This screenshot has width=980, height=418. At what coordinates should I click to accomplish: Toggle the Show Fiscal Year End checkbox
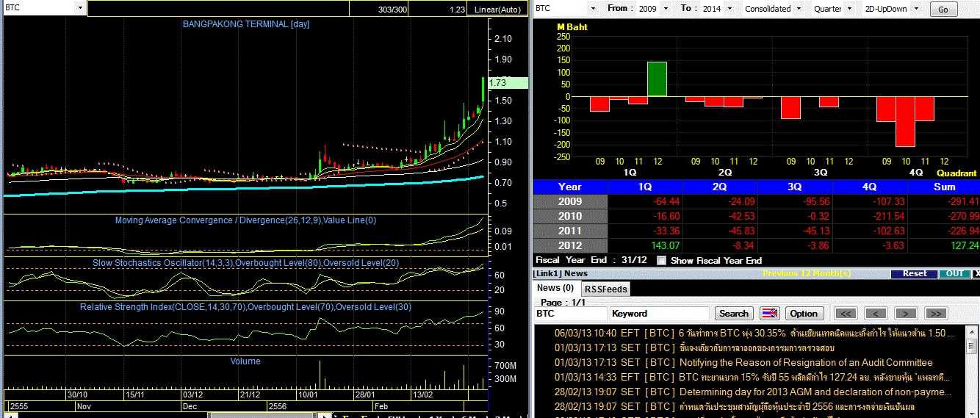[661, 260]
